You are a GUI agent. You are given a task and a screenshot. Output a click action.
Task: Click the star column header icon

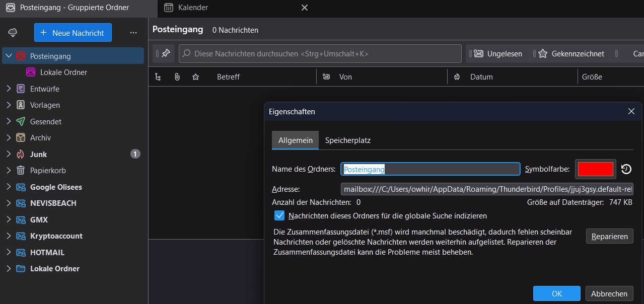[x=196, y=77]
